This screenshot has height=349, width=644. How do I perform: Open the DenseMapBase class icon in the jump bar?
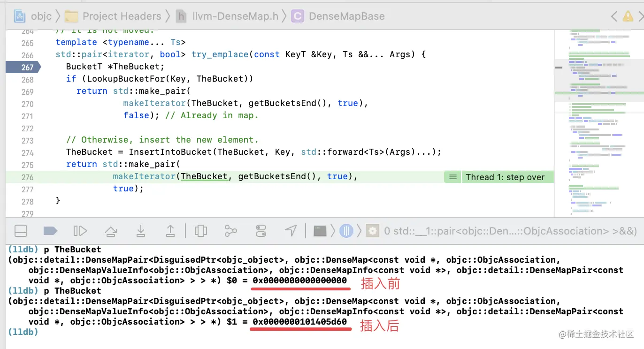(x=297, y=16)
